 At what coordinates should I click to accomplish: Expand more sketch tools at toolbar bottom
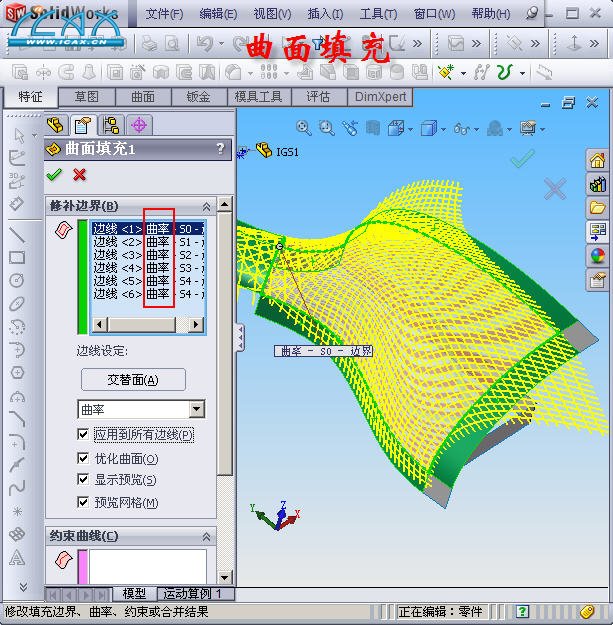23,586
